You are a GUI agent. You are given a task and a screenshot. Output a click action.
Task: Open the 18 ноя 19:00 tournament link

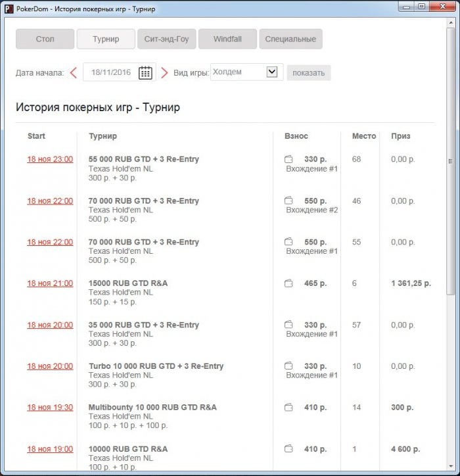point(50,449)
